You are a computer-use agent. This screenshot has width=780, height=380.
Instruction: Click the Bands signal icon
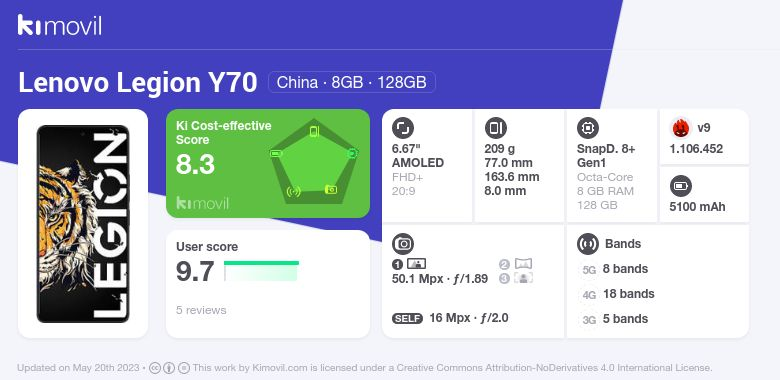[588, 244]
